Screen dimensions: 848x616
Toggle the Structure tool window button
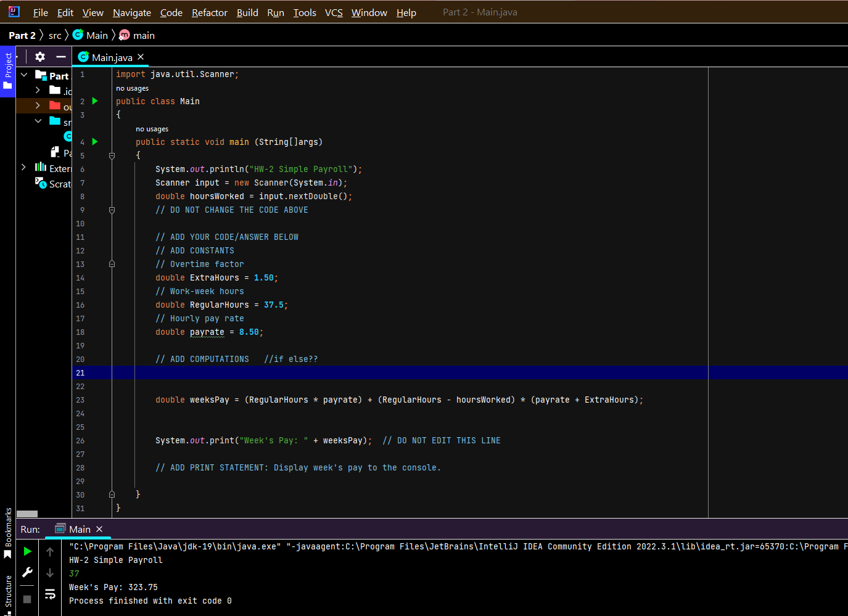(7, 595)
